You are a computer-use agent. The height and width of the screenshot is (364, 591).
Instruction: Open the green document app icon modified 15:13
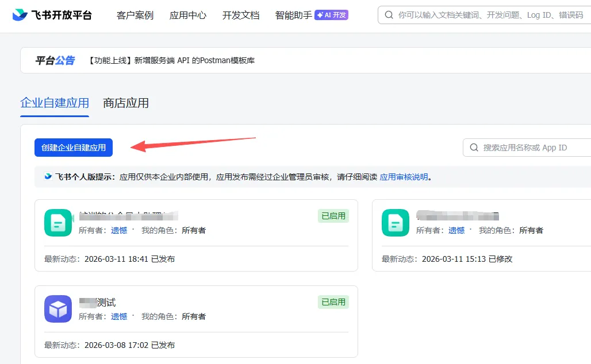tap(396, 222)
